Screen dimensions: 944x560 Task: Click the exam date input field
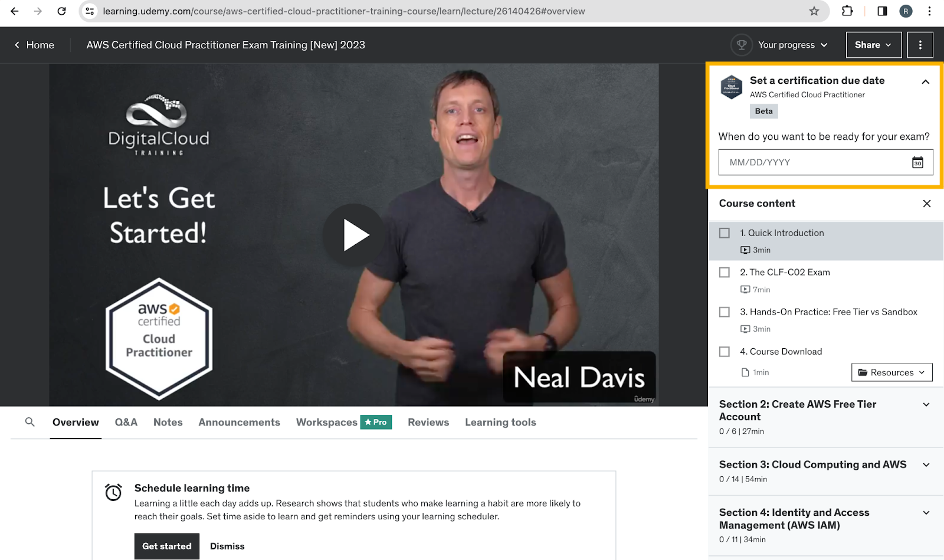[825, 162]
